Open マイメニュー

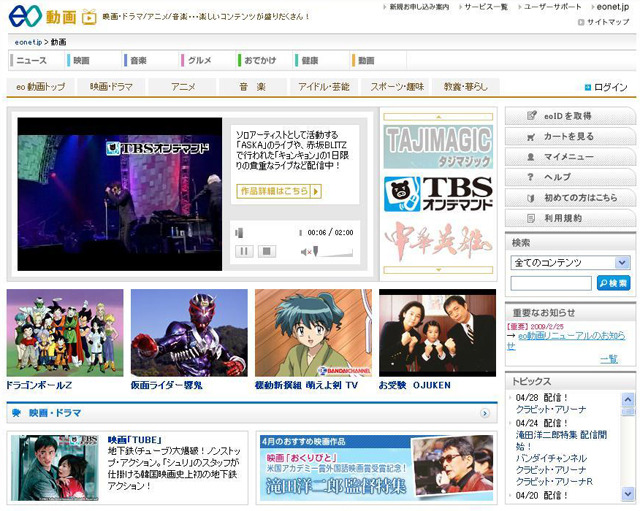tap(570, 157)
